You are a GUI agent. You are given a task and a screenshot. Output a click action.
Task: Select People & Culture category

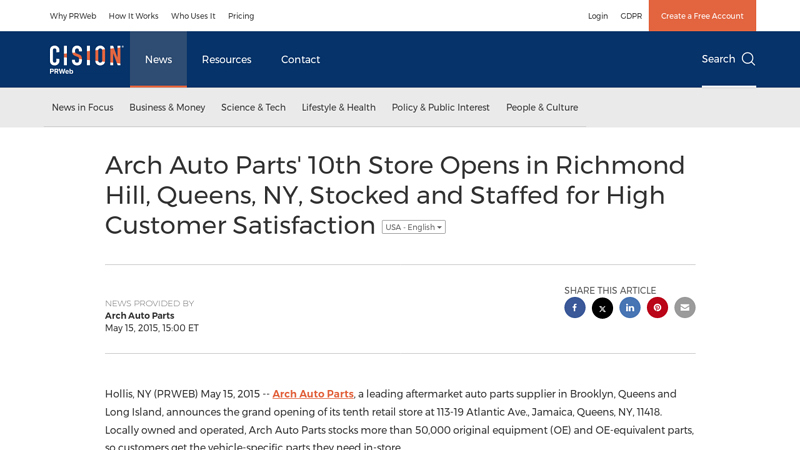[542, 107]
